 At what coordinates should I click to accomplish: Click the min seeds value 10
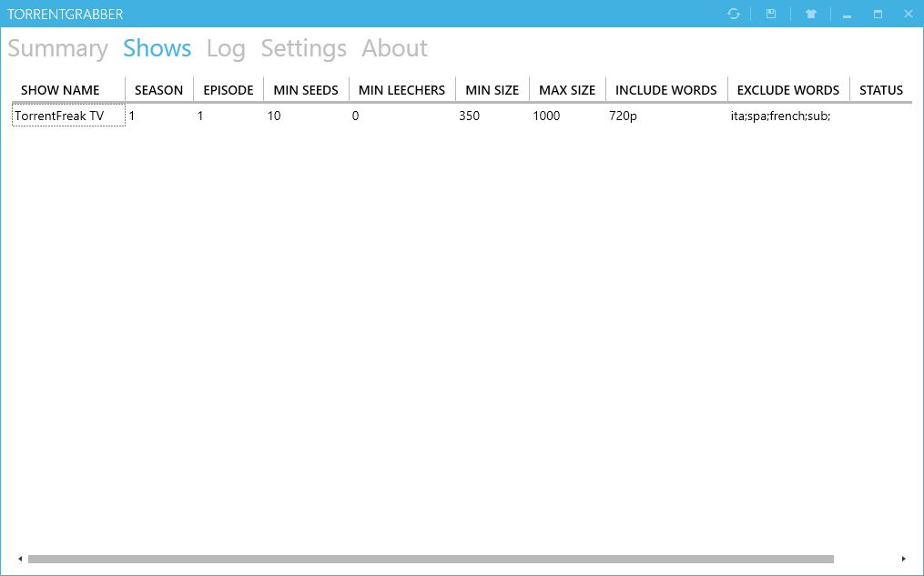[274, 116]
